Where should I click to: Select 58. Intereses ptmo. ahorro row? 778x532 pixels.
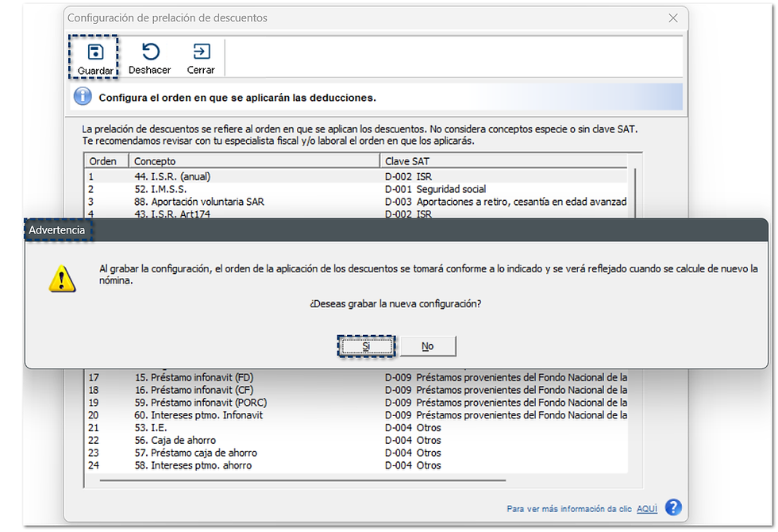pyautogui.click(x=356, y=465)
